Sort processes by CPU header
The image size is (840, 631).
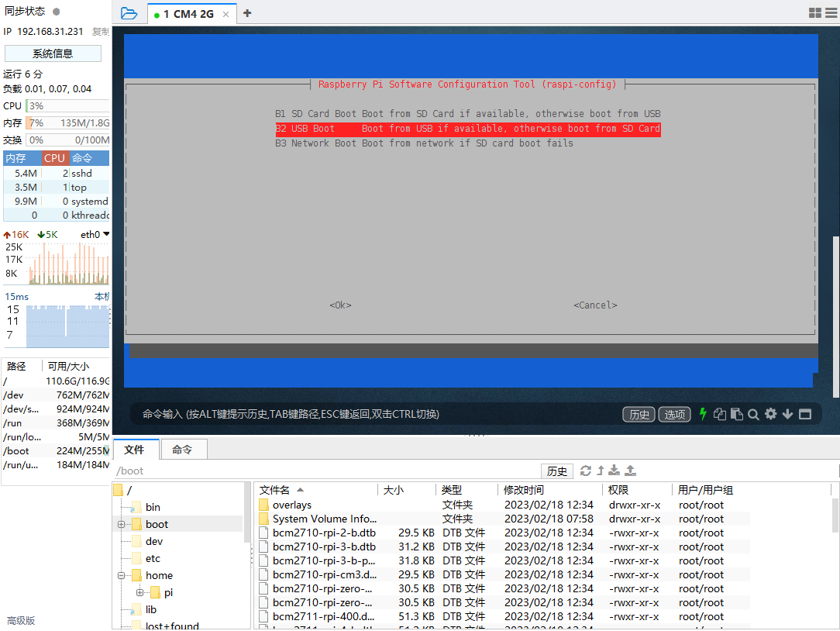(55, 158)
